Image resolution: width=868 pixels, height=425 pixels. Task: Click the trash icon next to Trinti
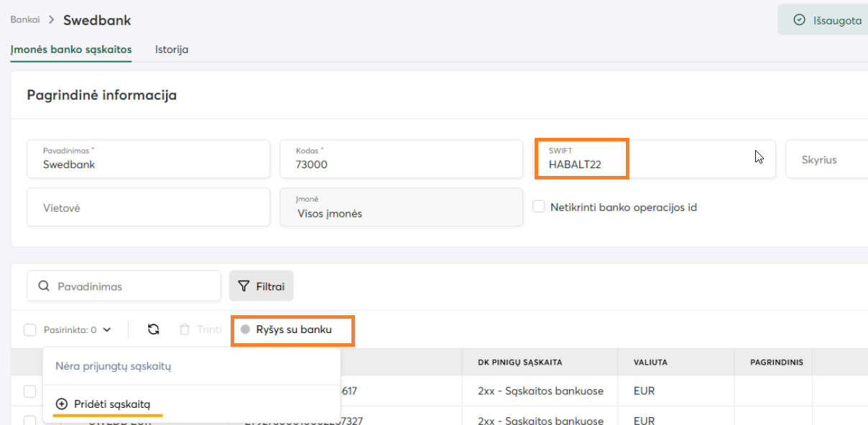point(185,330)
